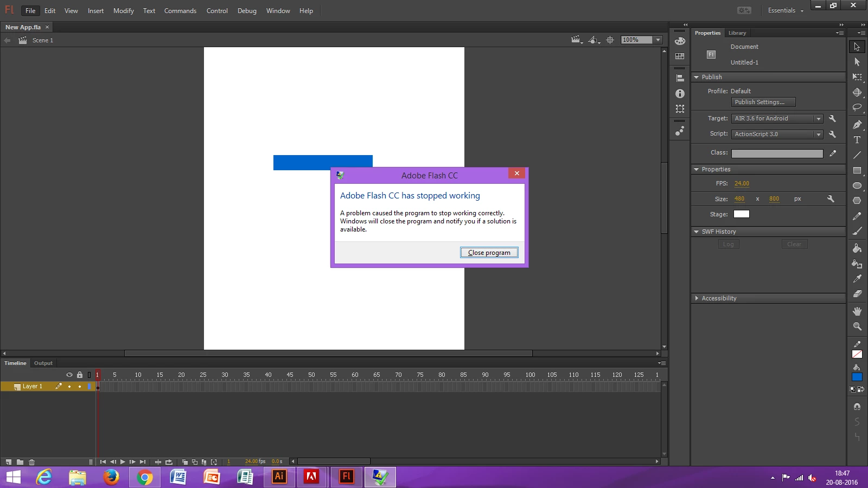868x488 pixels.
Task: Create a new layer folder
Action: coord(20,462)
